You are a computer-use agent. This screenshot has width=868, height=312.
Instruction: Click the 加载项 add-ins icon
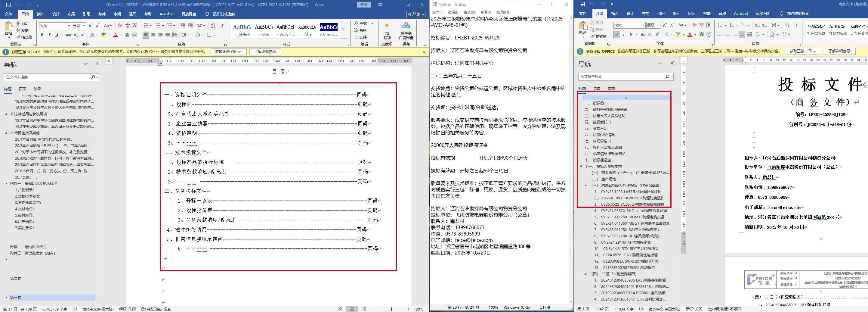(x=387, y=31)
